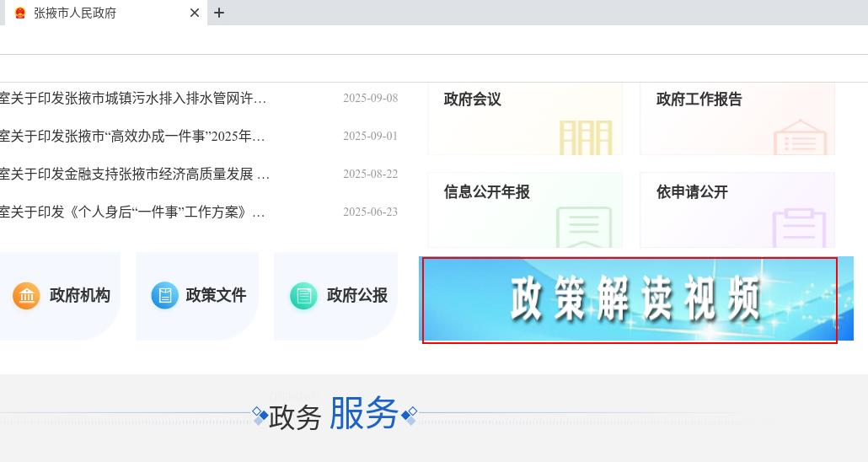Click the 政府会议 label text
This screenshot has width=868, height=462.
pos(473,99)
